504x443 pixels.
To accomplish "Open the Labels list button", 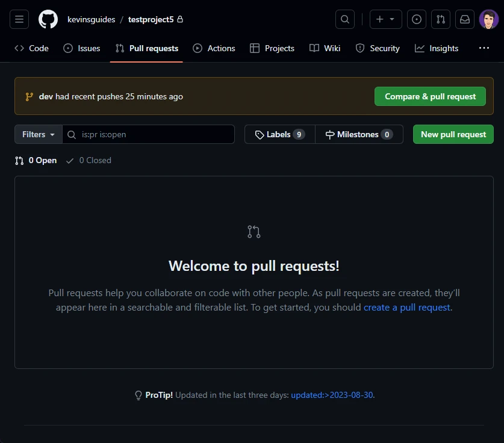I will click(x=279, y=134).
